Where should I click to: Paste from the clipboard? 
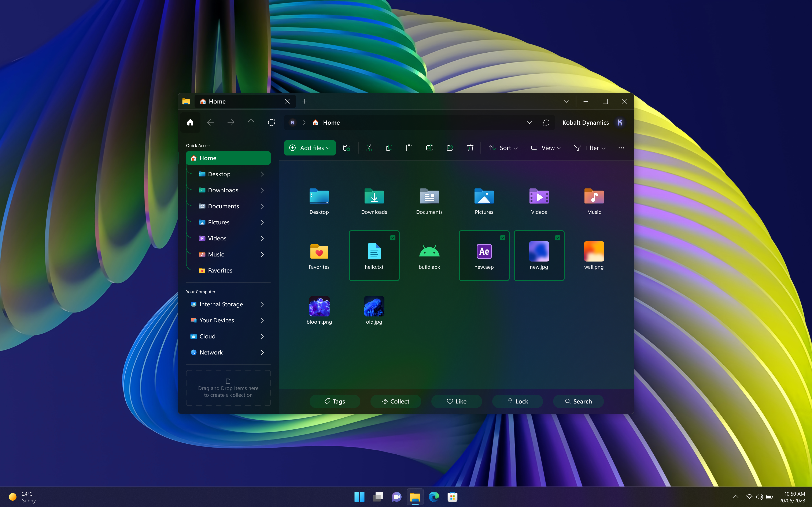pyautogui.click(x=409, y=147)
